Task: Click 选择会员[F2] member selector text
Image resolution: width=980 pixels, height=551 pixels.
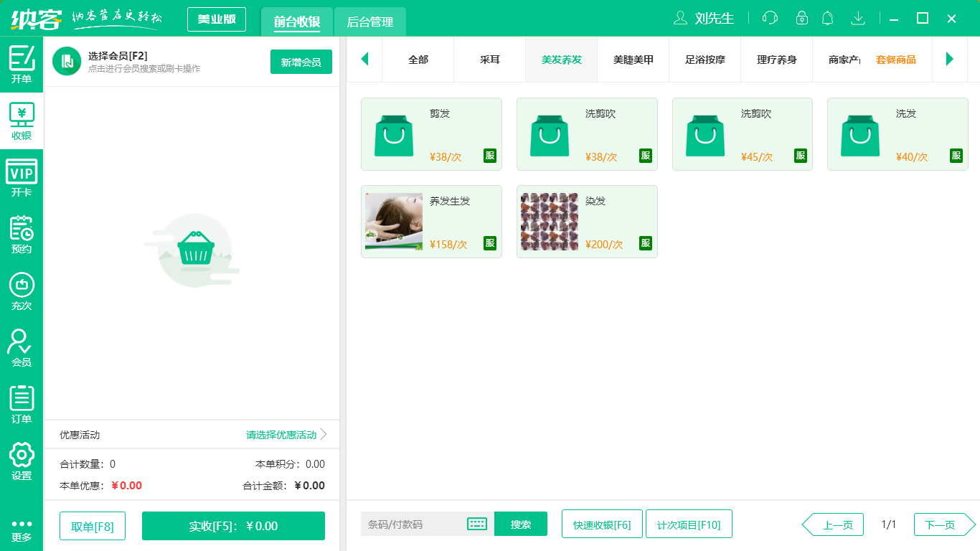Action: [x=118, y=56]
